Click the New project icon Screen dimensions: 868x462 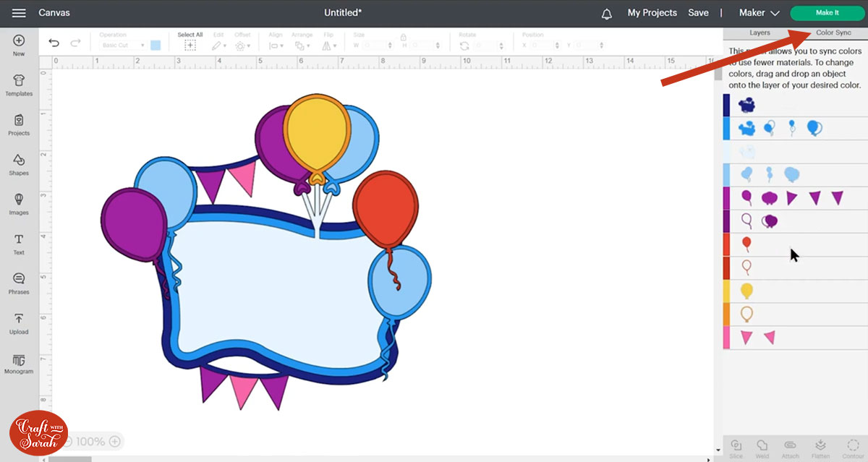pos(19,45)
